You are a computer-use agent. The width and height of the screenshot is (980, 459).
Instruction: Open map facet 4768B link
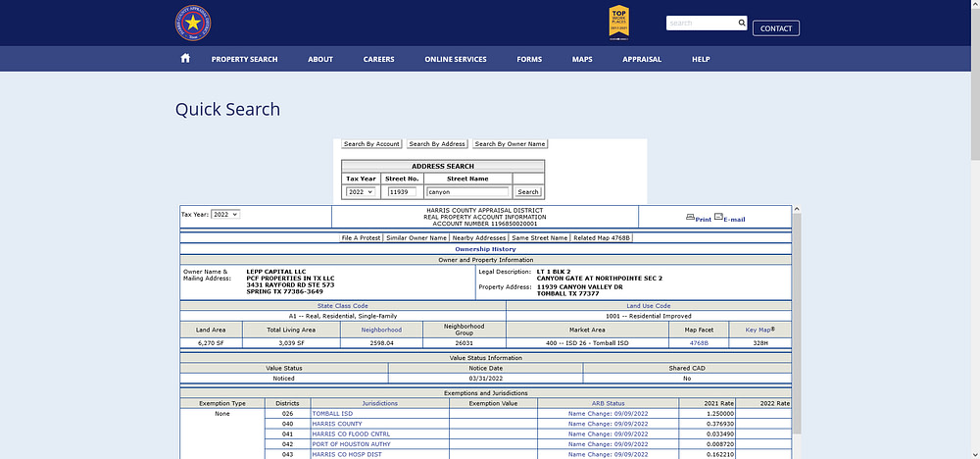(x=699, y=343)
